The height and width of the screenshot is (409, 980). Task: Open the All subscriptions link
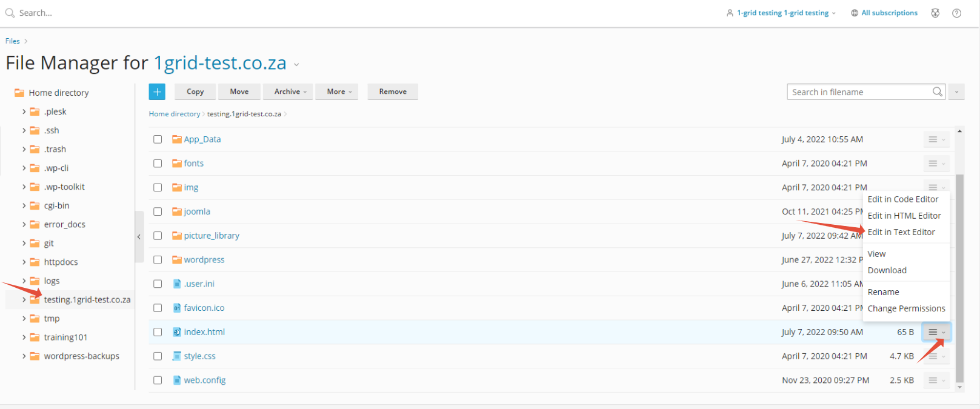point(889,13)
